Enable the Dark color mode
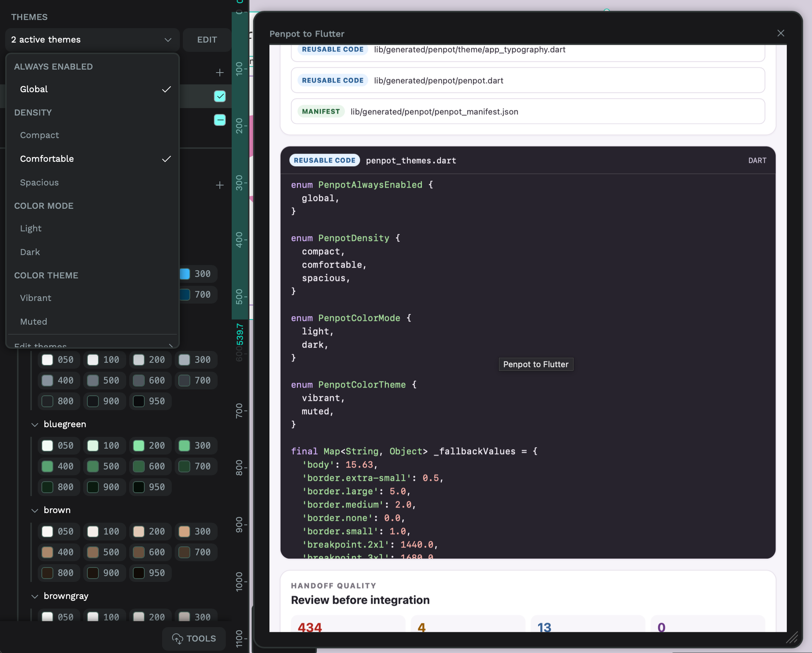812x653 pixels. [x=92, y=252]
